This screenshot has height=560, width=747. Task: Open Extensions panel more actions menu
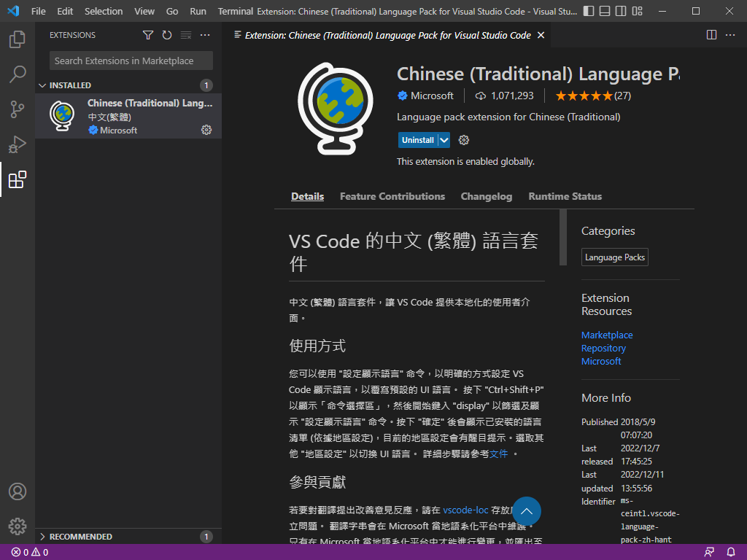click(205, 35)
